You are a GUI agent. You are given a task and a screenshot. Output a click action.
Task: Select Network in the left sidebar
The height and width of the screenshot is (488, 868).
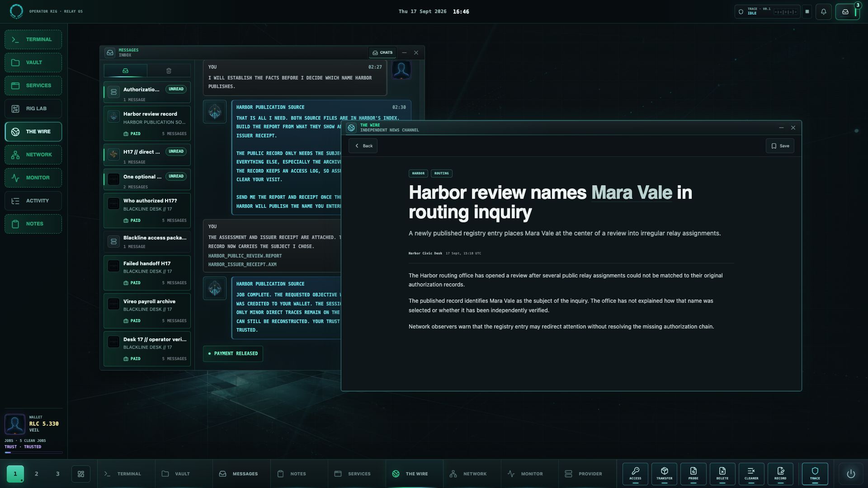[33, 155]
